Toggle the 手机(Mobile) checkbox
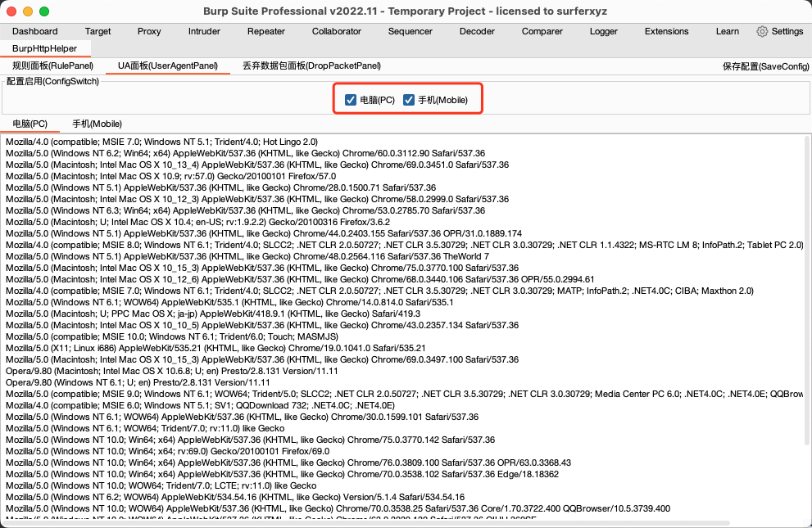 (409, 100)
